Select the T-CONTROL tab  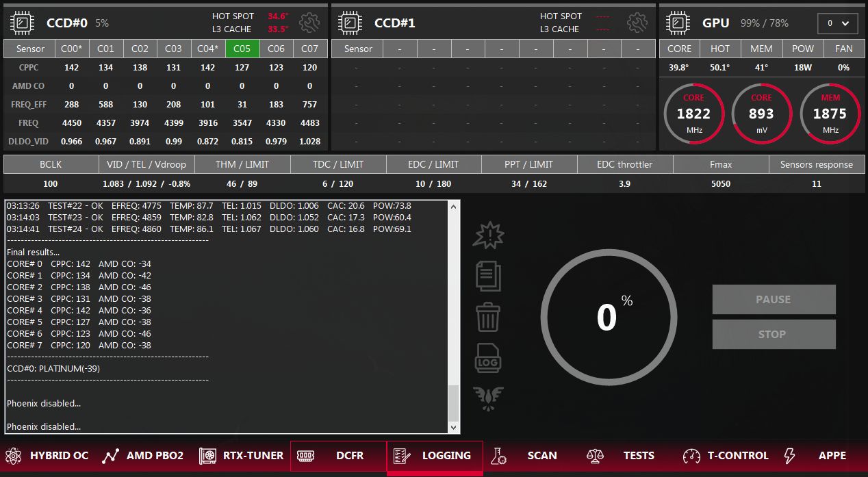point(726,456)
